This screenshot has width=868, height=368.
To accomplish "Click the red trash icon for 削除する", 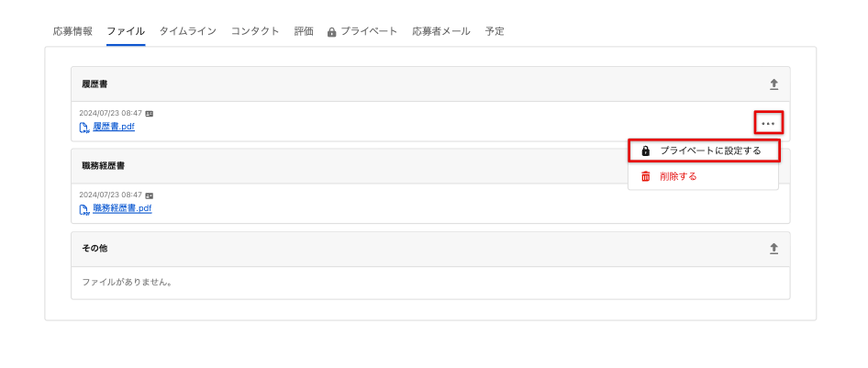I will (x=645, y=176).
